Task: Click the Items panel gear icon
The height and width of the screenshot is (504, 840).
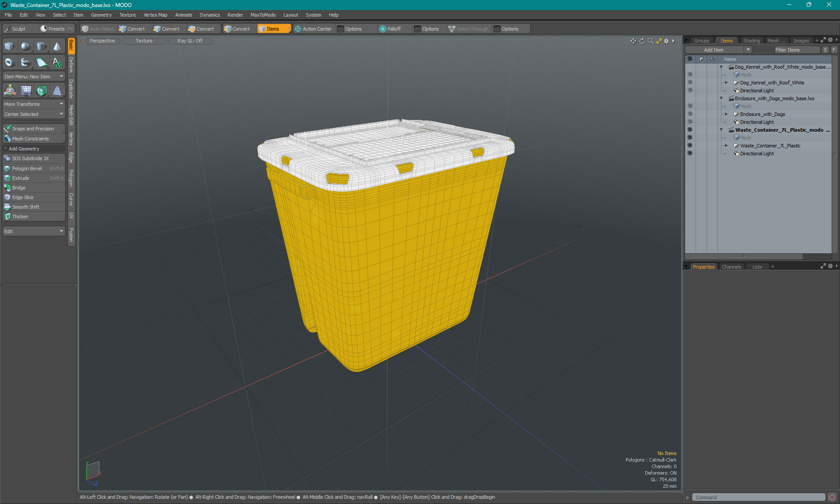Action: click(830, 40)
